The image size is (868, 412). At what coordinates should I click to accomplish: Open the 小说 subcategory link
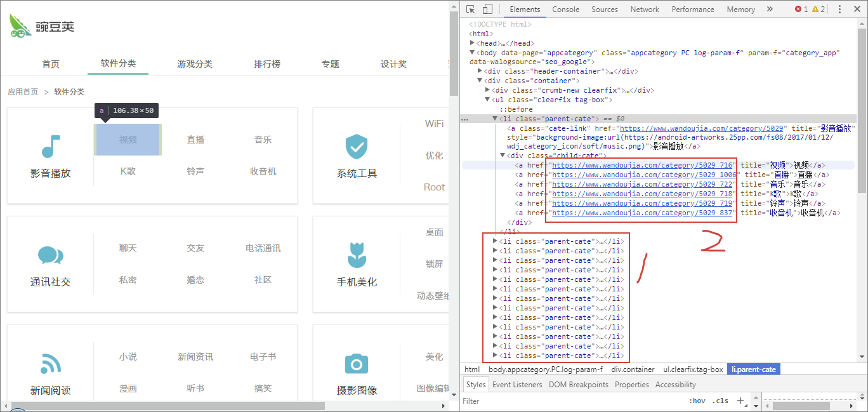(x=128, y=357)
